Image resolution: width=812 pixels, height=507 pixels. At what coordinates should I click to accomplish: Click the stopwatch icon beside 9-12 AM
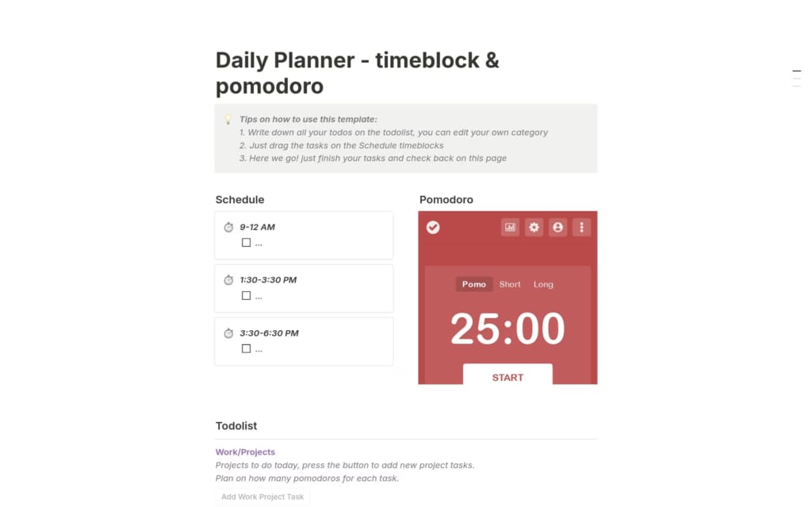point(228,227)
